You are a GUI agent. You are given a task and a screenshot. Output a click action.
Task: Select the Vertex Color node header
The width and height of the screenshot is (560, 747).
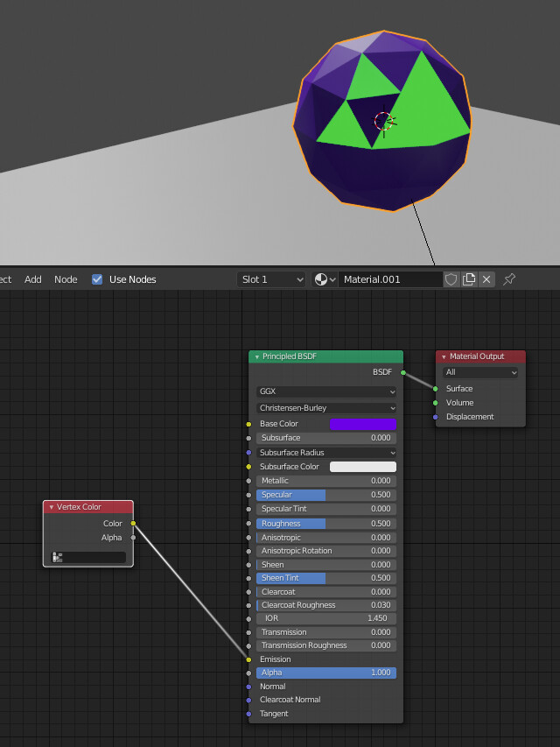click(x=88, y=507)
